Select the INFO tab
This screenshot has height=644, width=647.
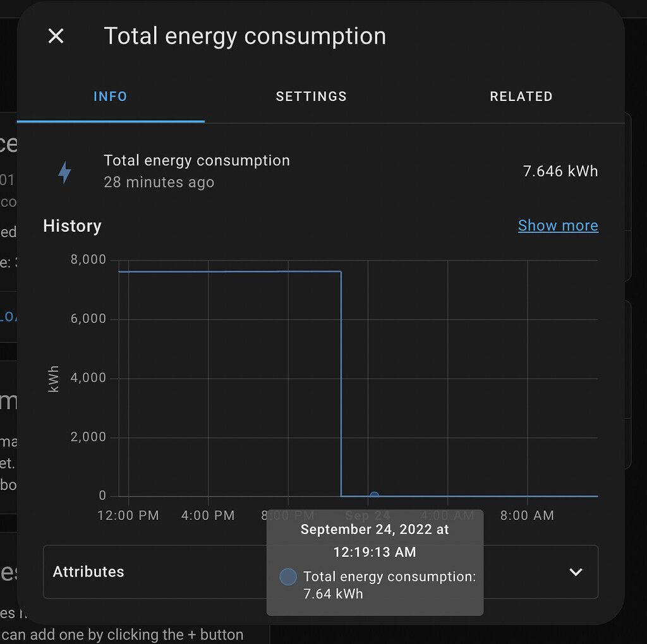point(110,97)
